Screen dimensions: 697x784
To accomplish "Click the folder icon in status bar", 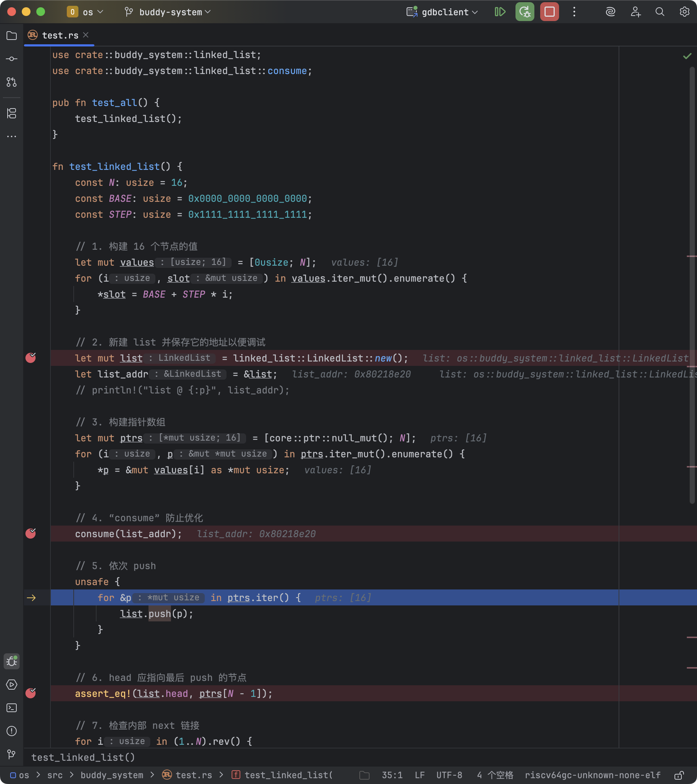I will 364,775.
